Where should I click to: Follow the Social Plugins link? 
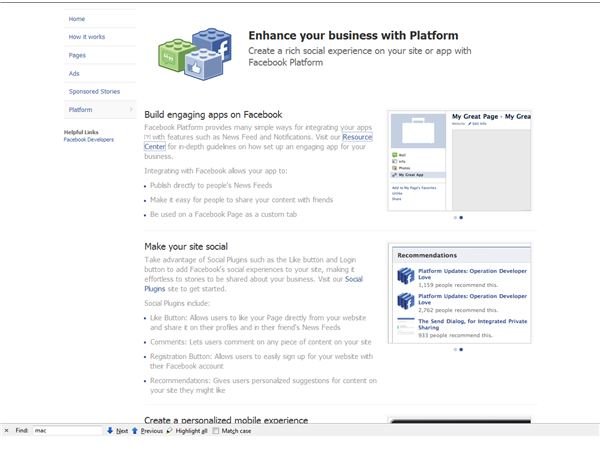point(354,279)
